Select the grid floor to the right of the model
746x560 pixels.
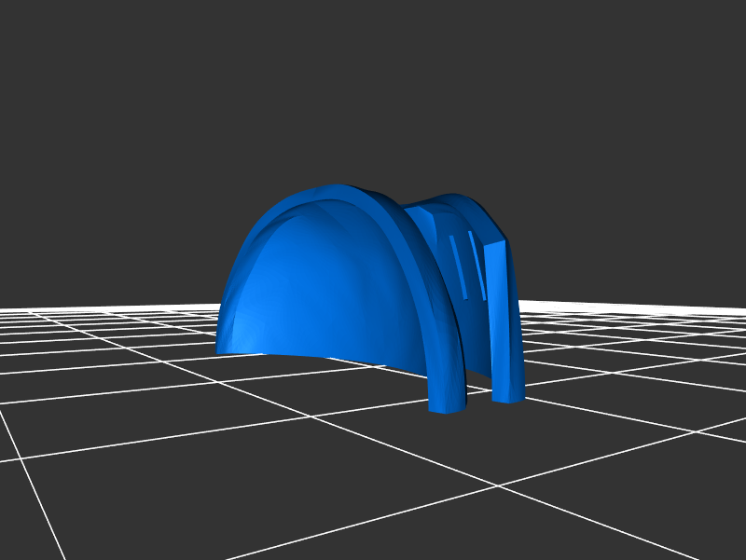coord(634,373)
